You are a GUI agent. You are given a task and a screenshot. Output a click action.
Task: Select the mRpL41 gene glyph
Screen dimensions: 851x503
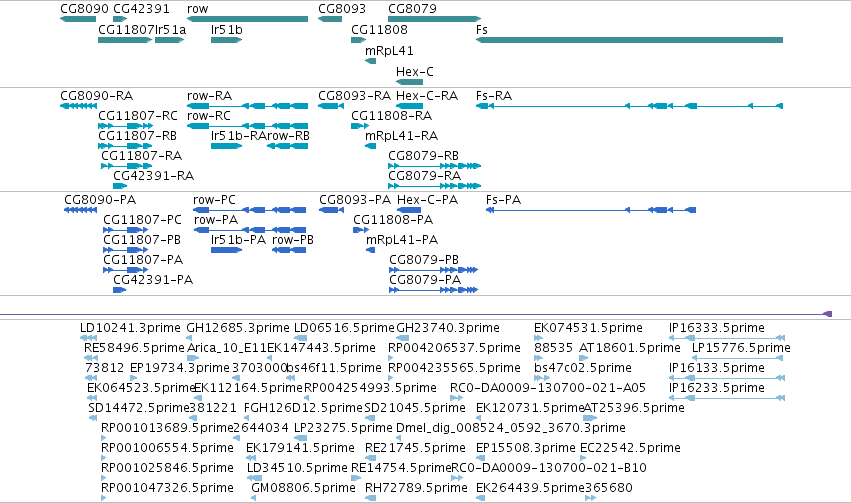pyautogui.click(x=371, y=61)
